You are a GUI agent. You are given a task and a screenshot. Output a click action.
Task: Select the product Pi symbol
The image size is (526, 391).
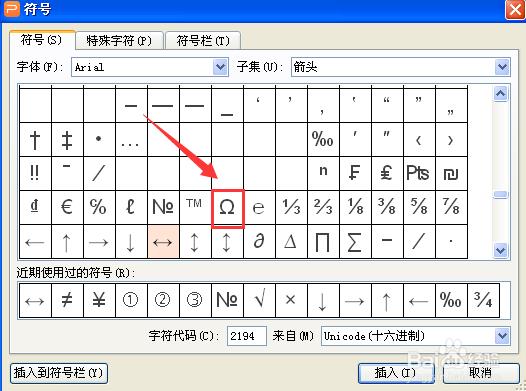click(323, 242)
